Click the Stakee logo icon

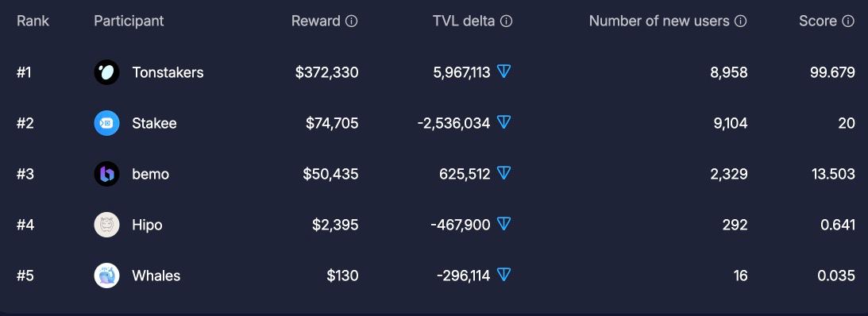[x=107, y=123]
